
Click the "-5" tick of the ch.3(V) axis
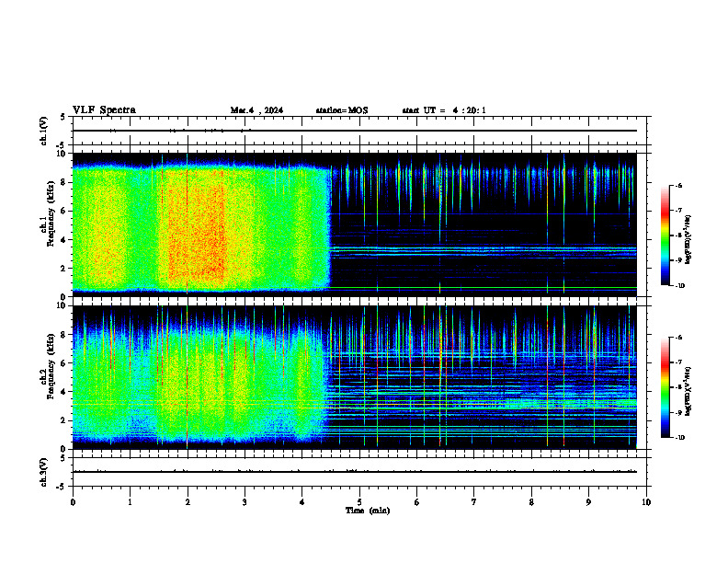coord(62,487)
